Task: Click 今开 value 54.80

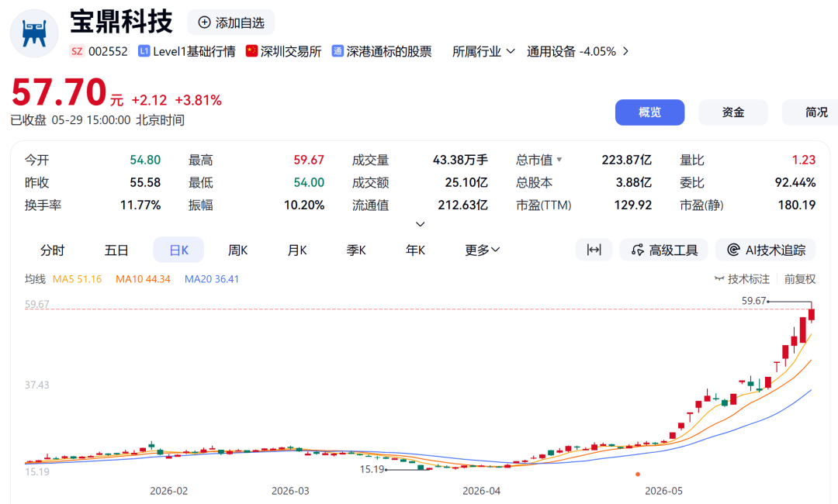Action: pos(145,160)
